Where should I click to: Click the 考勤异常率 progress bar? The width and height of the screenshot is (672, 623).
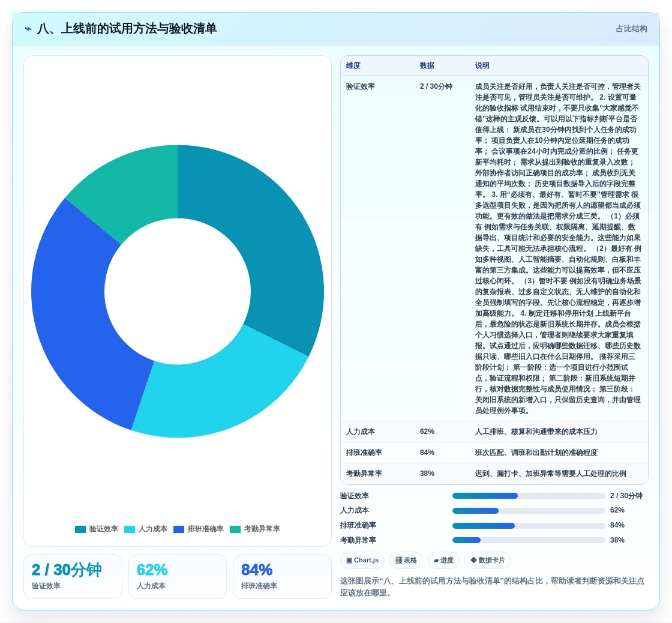[529, 541]
